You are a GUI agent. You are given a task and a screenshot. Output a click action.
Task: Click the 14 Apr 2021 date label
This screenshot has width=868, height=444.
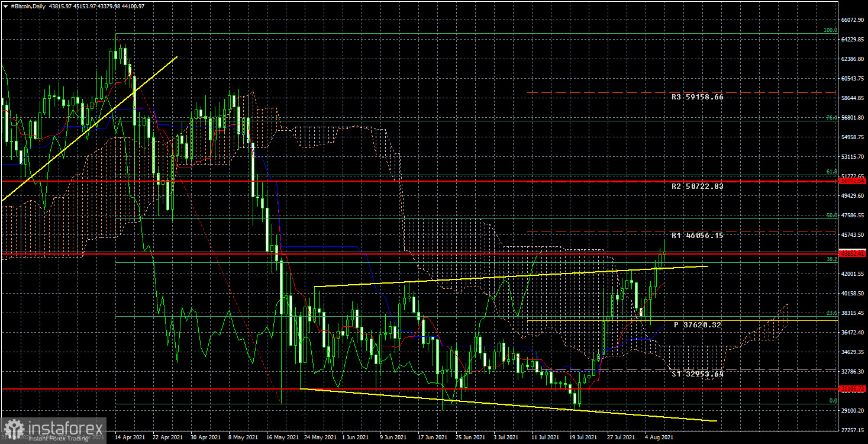pos(130,438)
